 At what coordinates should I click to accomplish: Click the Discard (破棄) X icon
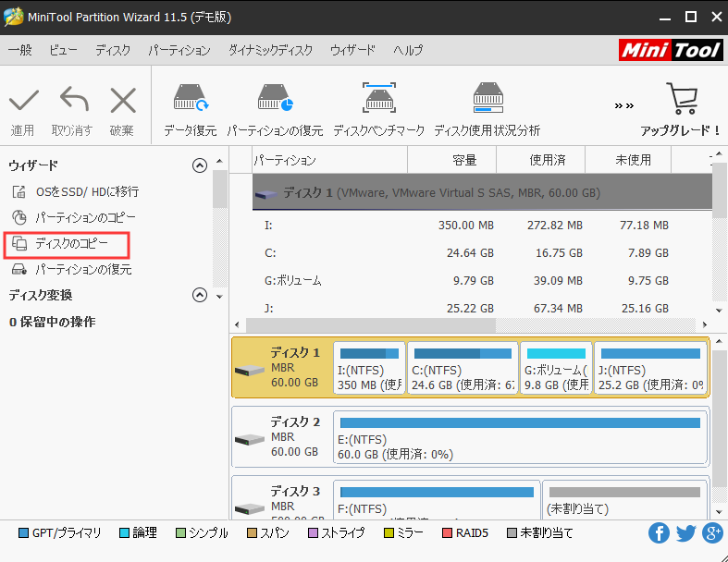coord(123,100)
